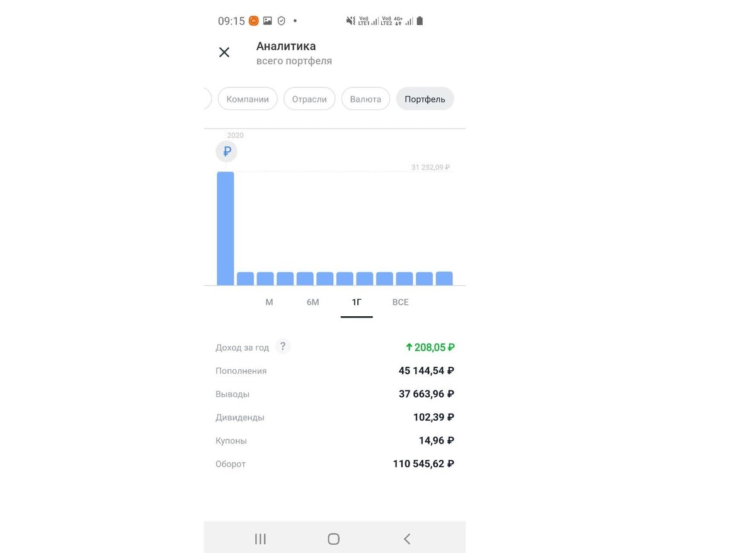756x553 pixels.
Task: Open the question mark hint near Доход за год
Action: click(x=282, y=346)
